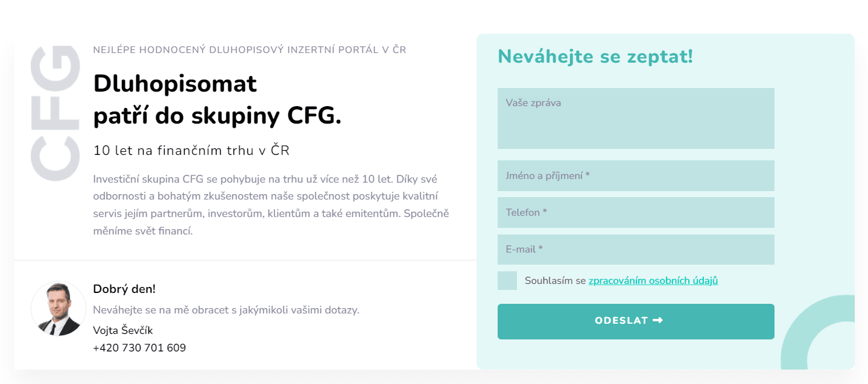
Task: Click Vojta Ševčík's portrait photo
Action: point(59,309)
